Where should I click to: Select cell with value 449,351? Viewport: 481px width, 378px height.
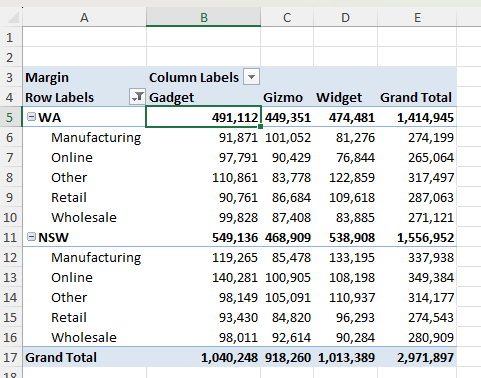tap(287, 117)
